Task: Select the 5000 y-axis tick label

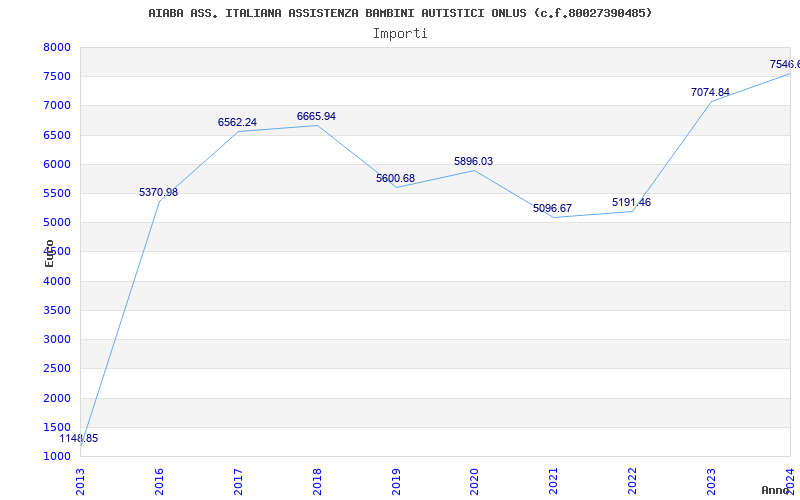Action: point(57,222)
